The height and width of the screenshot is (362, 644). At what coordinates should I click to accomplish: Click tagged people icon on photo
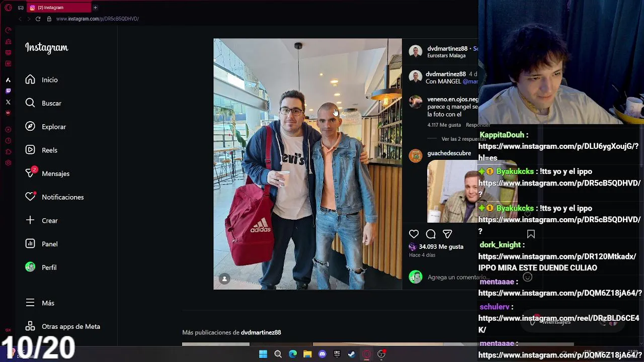[224, 279]
